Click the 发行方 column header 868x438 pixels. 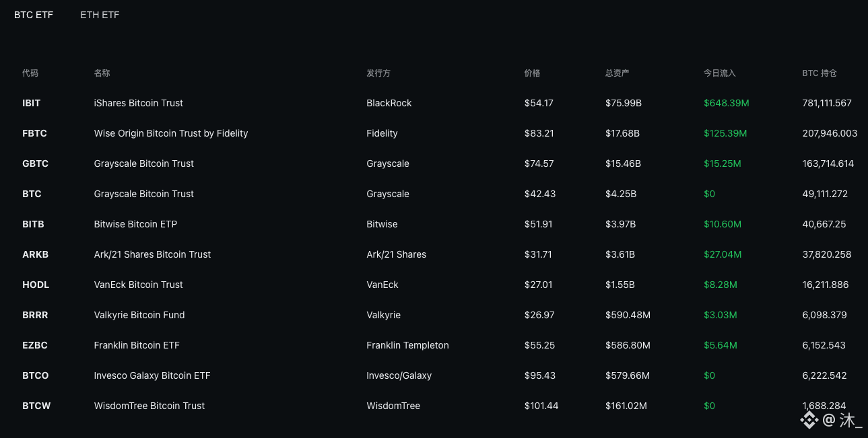[378, 73]
